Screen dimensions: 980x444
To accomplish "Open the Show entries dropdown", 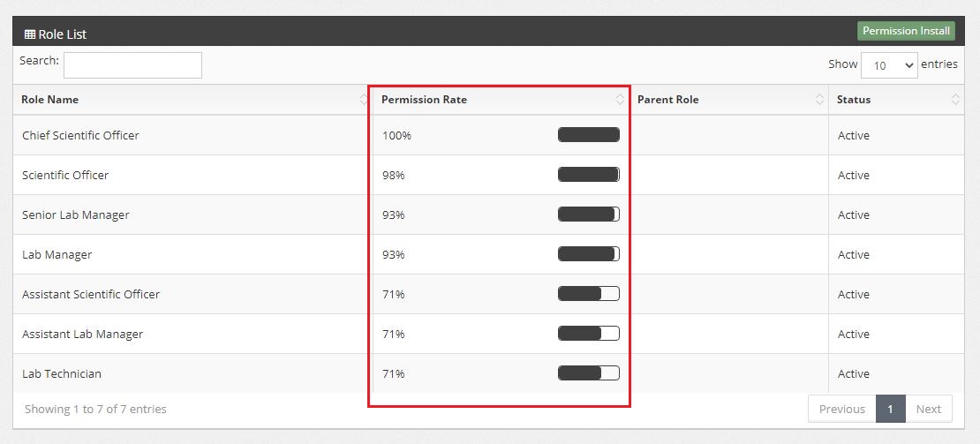I will coord(888,65).
